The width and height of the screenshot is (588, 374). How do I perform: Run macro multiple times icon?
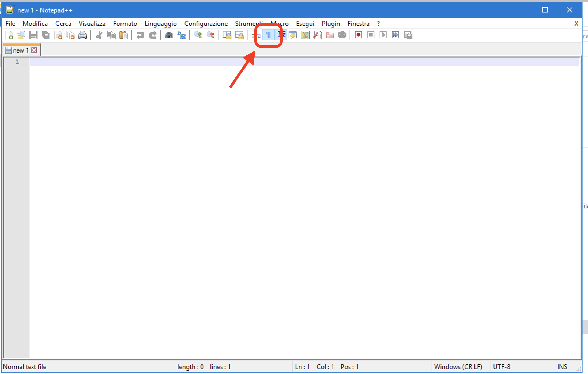point(395,35)
